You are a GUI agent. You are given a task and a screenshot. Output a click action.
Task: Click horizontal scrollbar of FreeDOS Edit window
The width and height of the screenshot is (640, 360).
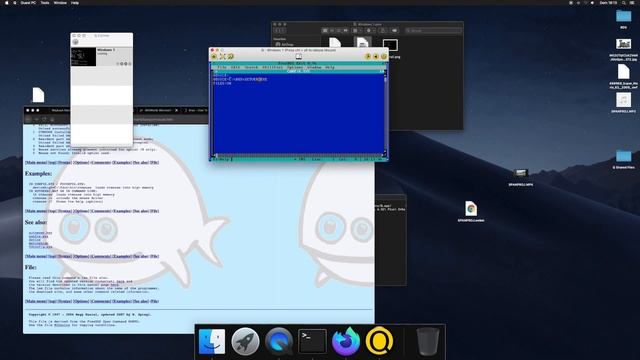point(299,155)
